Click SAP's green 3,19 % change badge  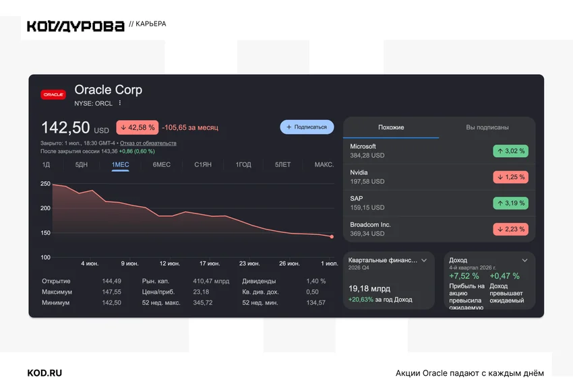510,203
